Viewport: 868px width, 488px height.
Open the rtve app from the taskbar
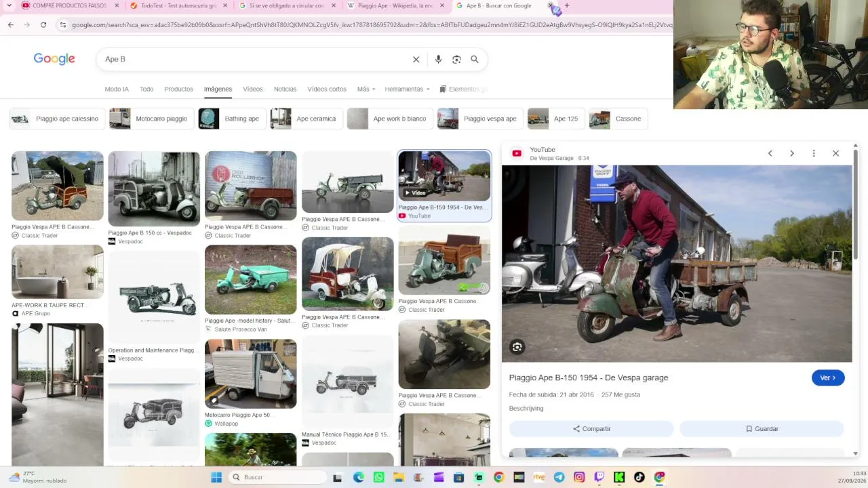pyautogui.click(x=539, y=477)
